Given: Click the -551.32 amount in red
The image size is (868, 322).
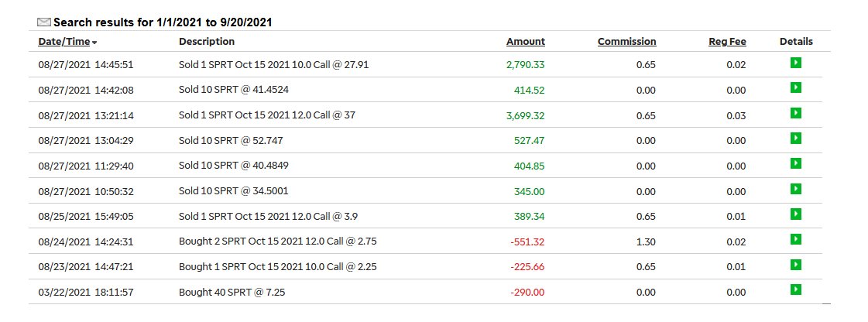Looking at the screenshot, I should [x=527, y=241].
